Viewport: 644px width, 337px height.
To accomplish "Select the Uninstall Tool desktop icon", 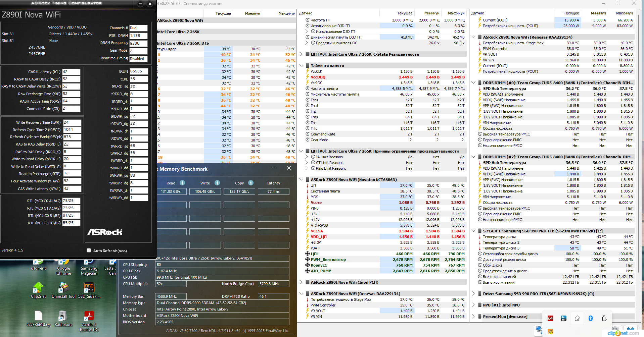I will pos(63,290).
